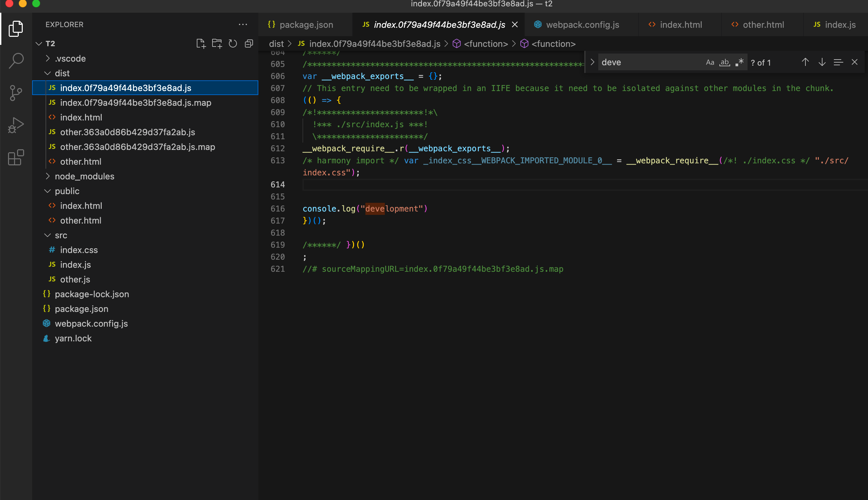Collapse all folders in explorer
Screen dimensions: 868x500
(249, 44)
